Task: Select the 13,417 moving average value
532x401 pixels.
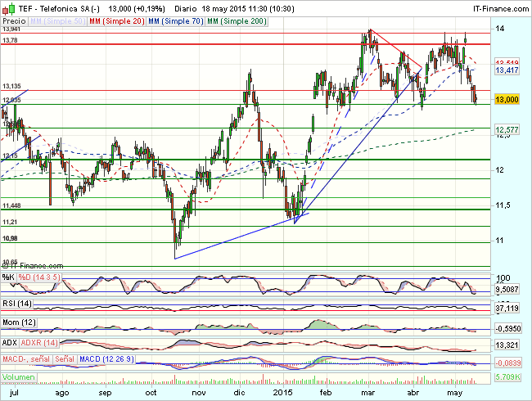Action: click(x=507, y=70)
